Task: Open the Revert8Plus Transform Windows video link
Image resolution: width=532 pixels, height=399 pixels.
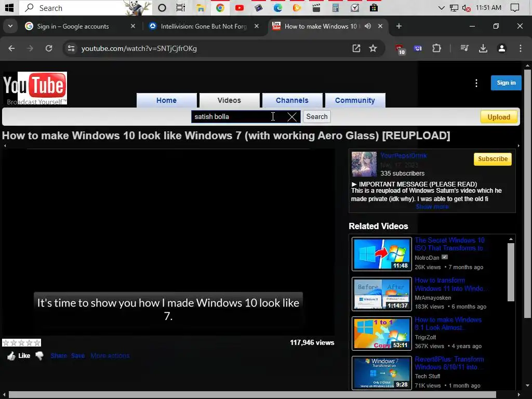Action: (x=449, y=363)
